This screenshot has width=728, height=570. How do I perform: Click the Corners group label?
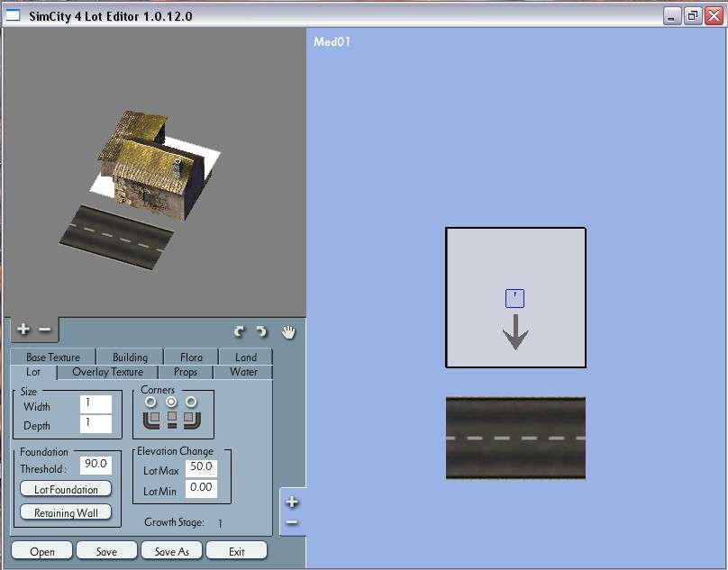click(x=158, y=390)
